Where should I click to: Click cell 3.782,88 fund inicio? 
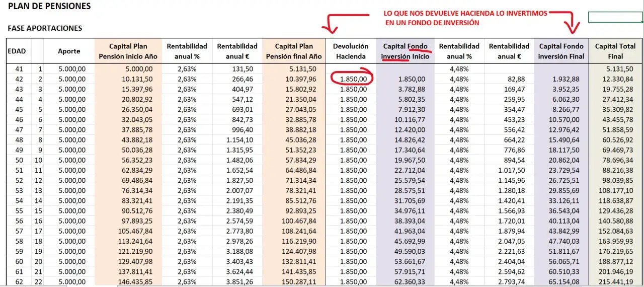pyautogui.click(x=412, y=89)
